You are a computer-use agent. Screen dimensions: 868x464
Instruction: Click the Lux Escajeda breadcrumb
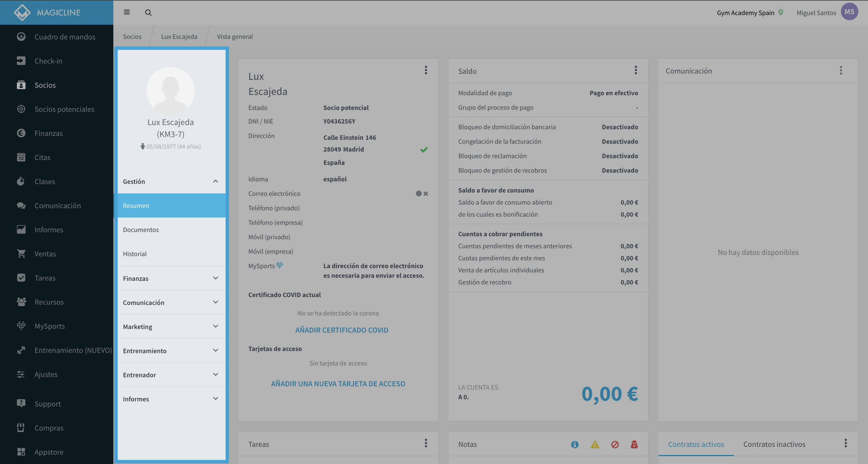[x=179, y=36]
